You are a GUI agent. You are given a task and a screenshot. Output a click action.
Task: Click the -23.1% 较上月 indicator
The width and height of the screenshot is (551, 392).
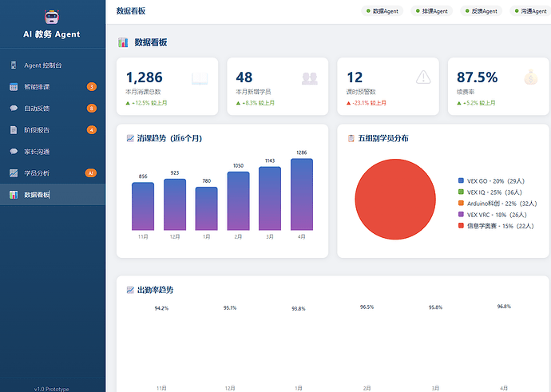(367, 103)
